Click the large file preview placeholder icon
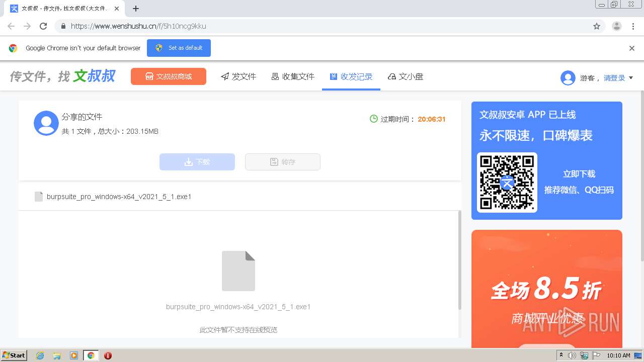644x362 pixels. tap(238, 270)
